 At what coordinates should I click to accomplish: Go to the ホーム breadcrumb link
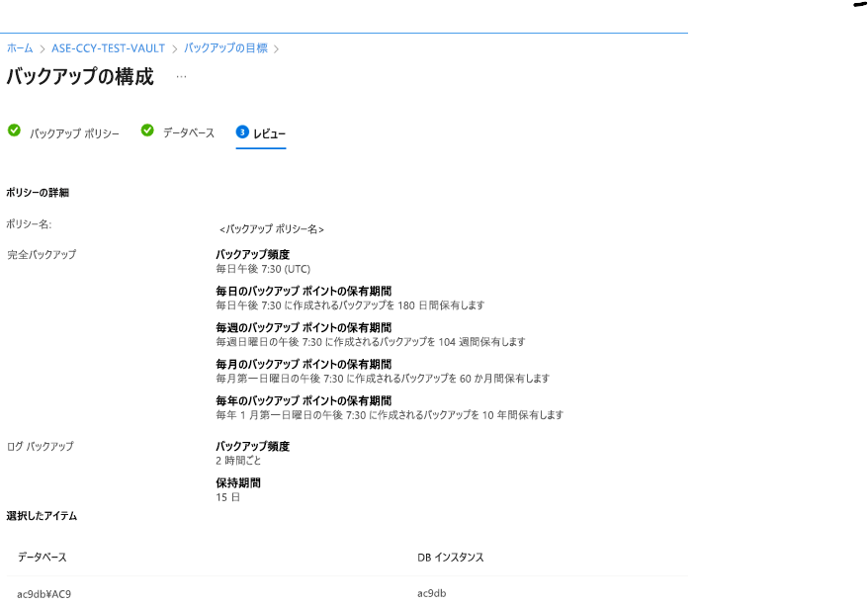coord(20,48)
